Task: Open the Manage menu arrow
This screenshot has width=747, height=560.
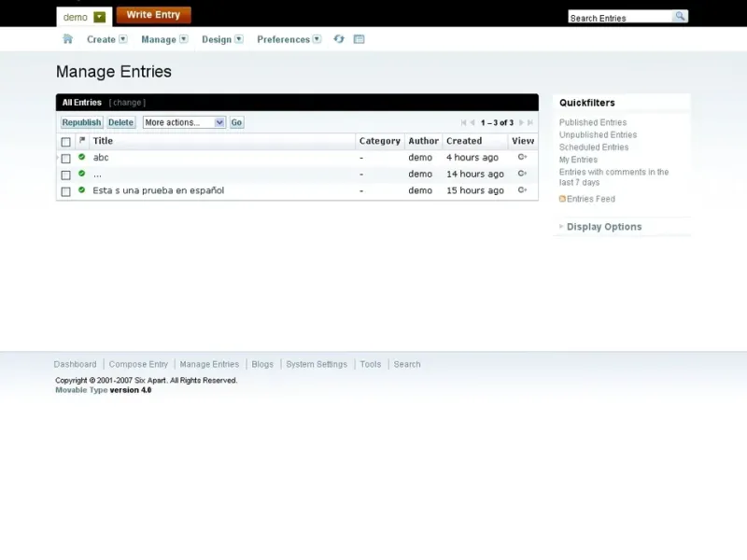Action: pyautogui.click(x=183, y=39)
